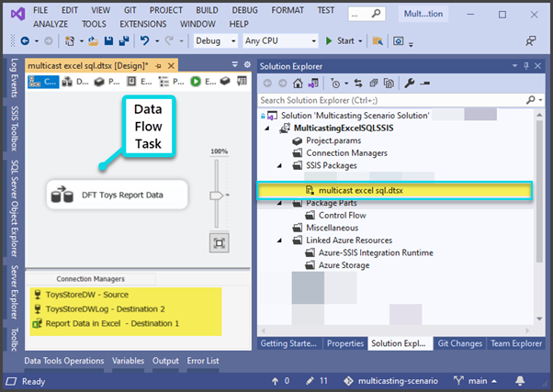Viewport: 553px width, 392px height.
Task: Click the notifications bell in status bar
Action: point(520,381)
